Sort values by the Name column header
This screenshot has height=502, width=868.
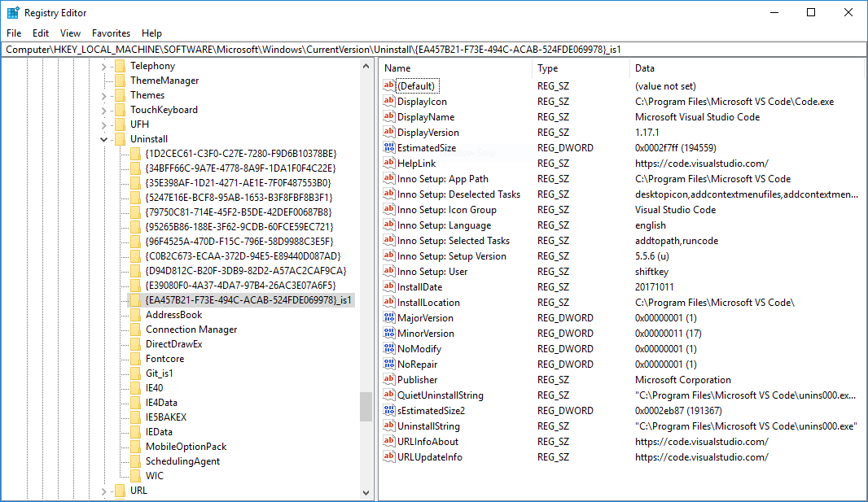click(x=455, y=68)
